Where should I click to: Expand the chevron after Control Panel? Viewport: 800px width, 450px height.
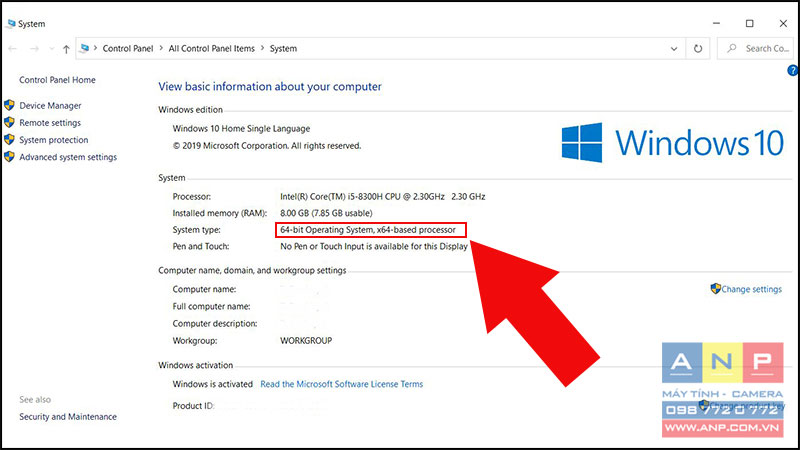161,48
